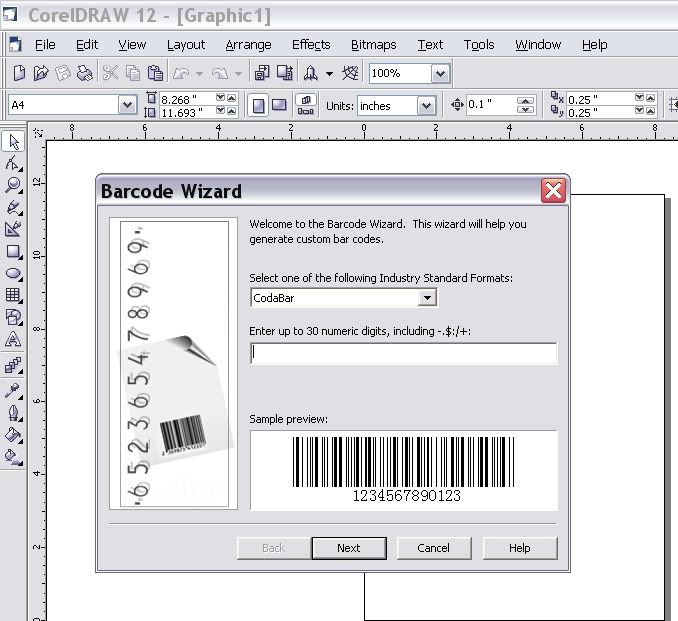Click the sample barcode preview image

tap(403, 471)
